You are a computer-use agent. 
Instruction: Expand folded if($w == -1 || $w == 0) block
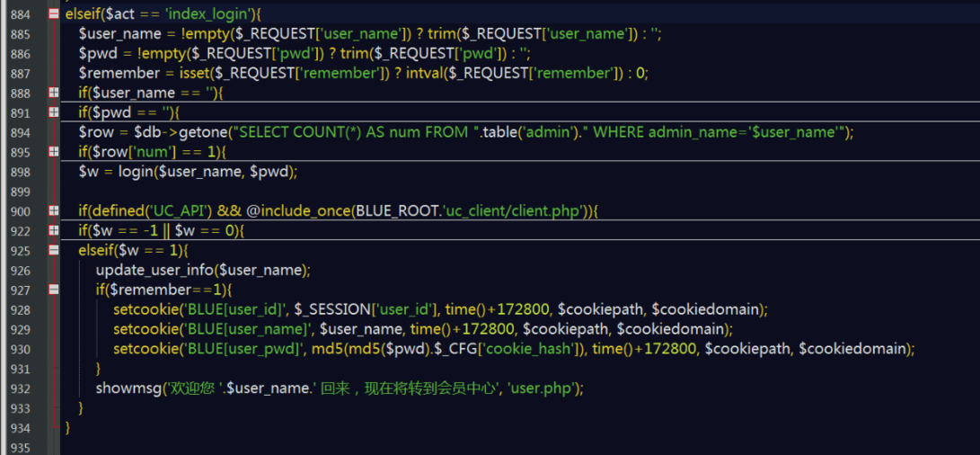point(53,230)
